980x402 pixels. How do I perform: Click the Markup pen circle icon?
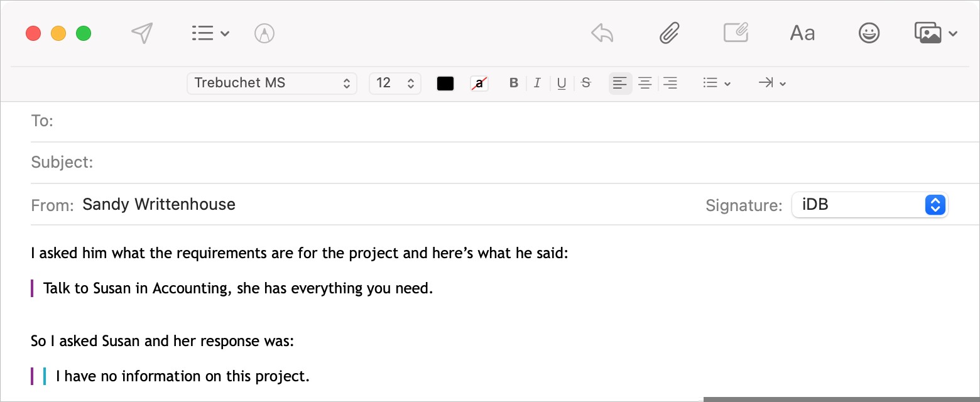pyautogui.click(x=264, y=33)
